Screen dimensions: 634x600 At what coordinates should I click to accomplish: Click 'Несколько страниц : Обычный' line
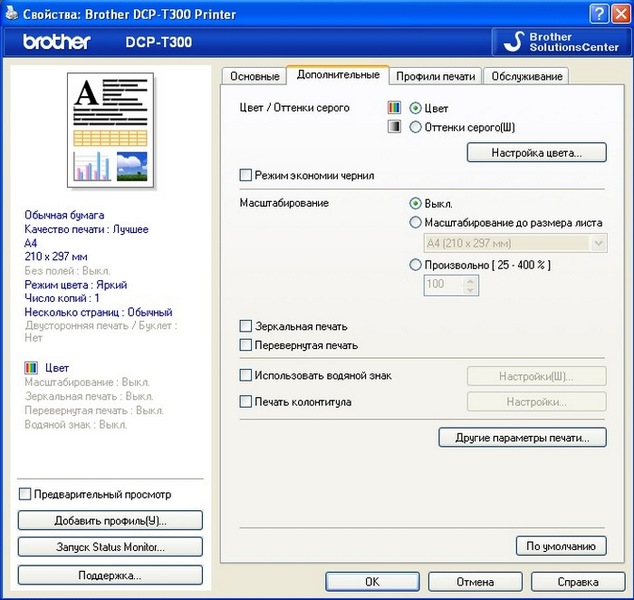point(98,312)
